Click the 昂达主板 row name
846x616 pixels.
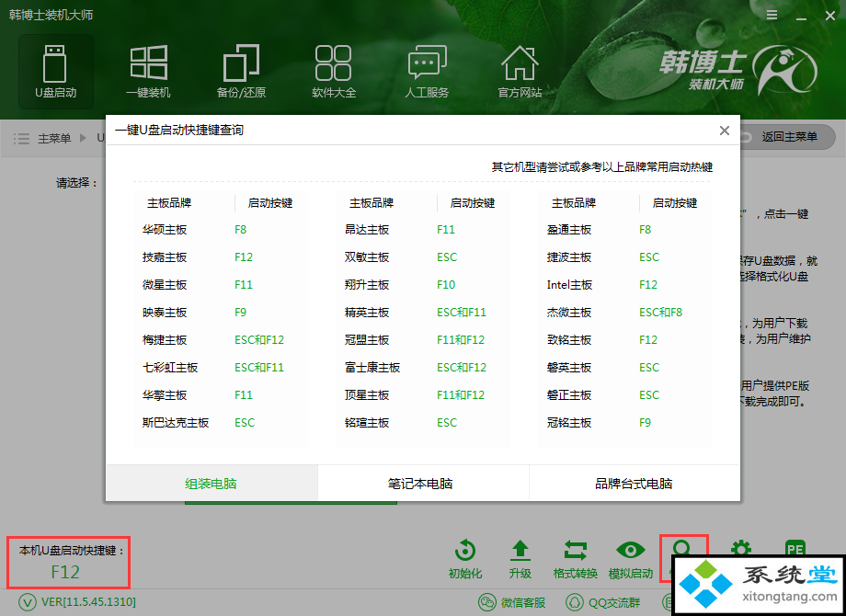(x=367, y=230)
